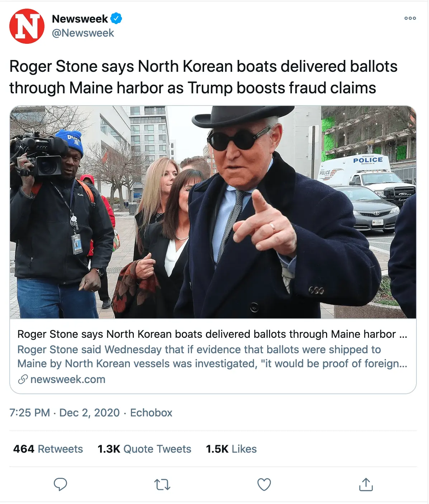
Task: Like the tweet with heart icon
Action: 264,485
